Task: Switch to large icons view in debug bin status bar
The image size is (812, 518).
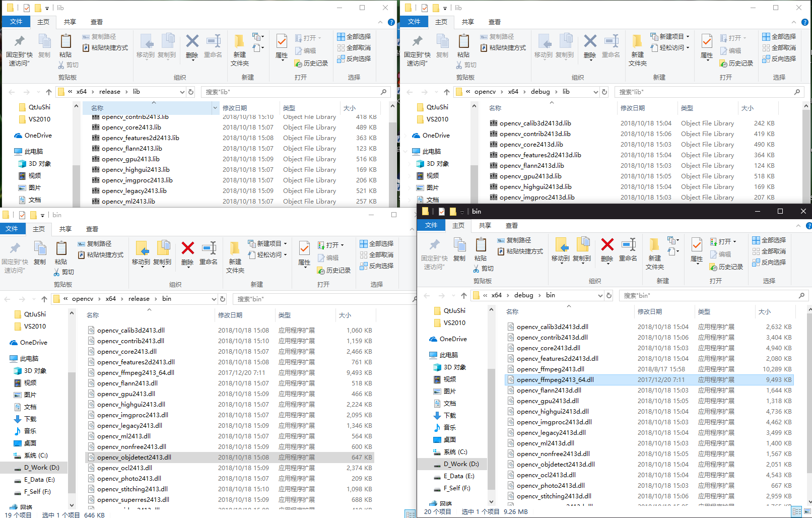Action: [x=807, y=512]
